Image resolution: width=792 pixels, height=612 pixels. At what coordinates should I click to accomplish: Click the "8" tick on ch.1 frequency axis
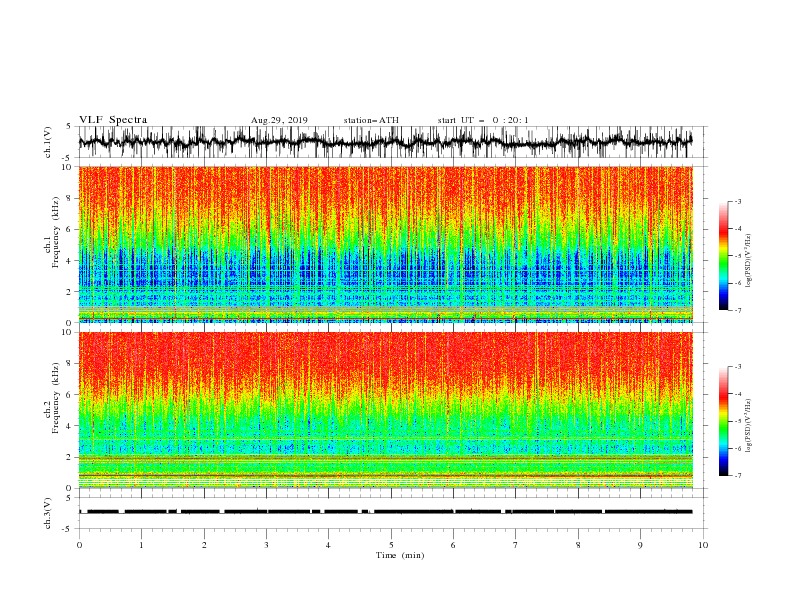click(71, 198)
